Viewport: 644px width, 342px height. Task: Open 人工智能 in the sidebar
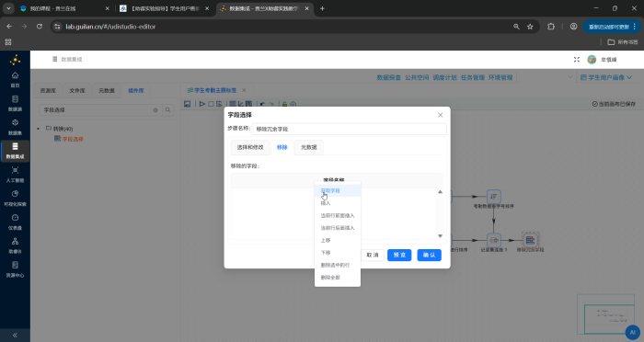(15, 175)
